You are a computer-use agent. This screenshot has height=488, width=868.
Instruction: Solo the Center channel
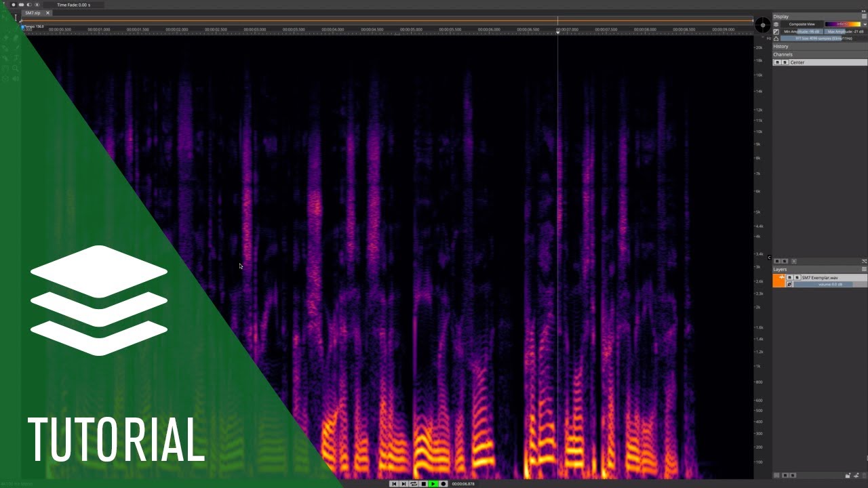click(x=785, y=62)
